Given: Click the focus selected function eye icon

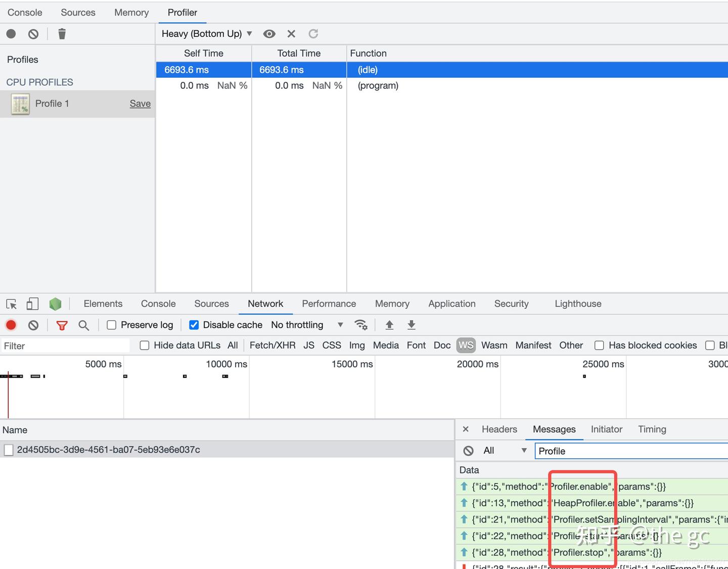Looking at the screenshot, I should point(269,34).
